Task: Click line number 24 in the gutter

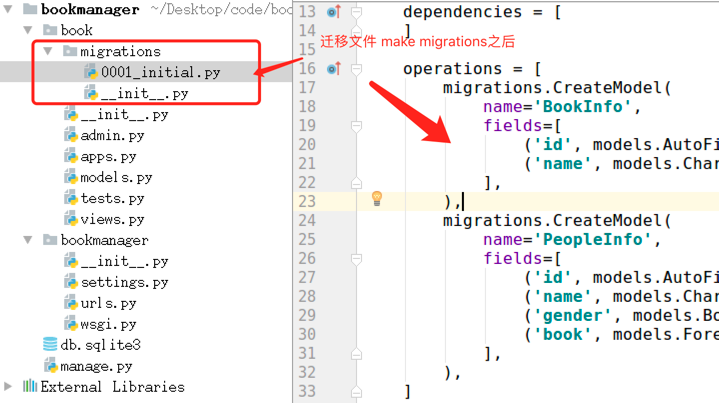Action: point(307,221)
